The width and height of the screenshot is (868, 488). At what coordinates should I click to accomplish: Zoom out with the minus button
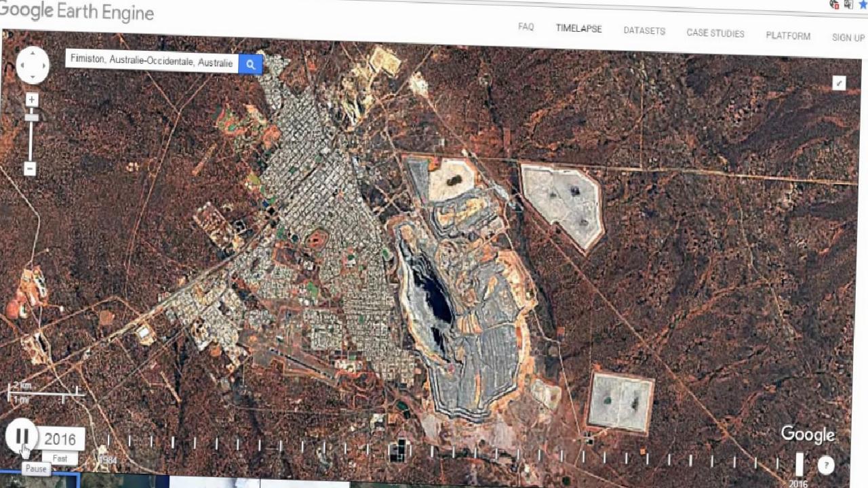coord(30,169)
